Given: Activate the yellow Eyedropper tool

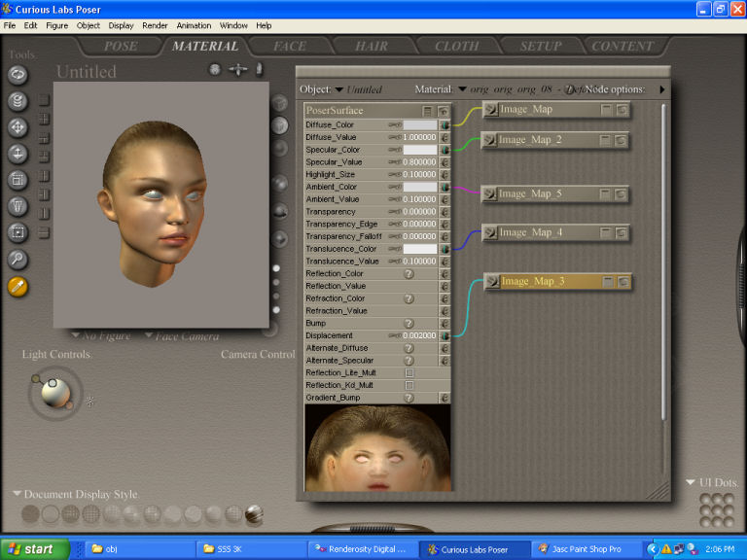Looking at the screenshot, I should (x=18, y=286).
